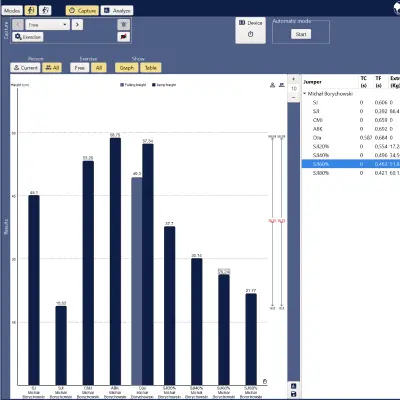Click the TC value 0,587 in the DJa row
This screenshot has width=400, height=400.
coord(366,138)
